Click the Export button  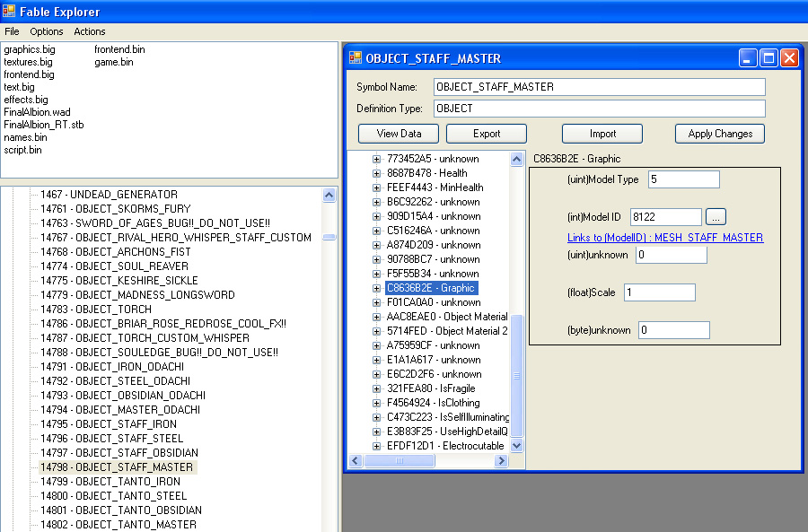click(x=487, y=134)
